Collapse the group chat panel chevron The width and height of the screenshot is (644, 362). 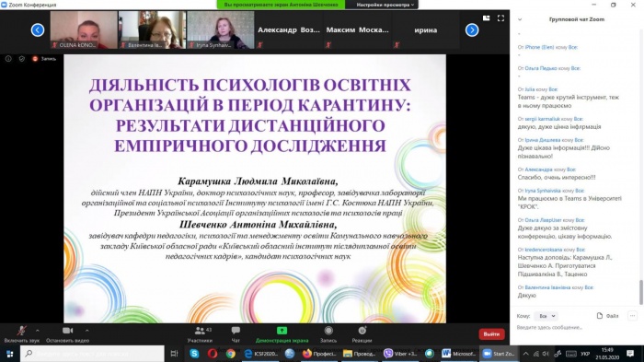520,19
